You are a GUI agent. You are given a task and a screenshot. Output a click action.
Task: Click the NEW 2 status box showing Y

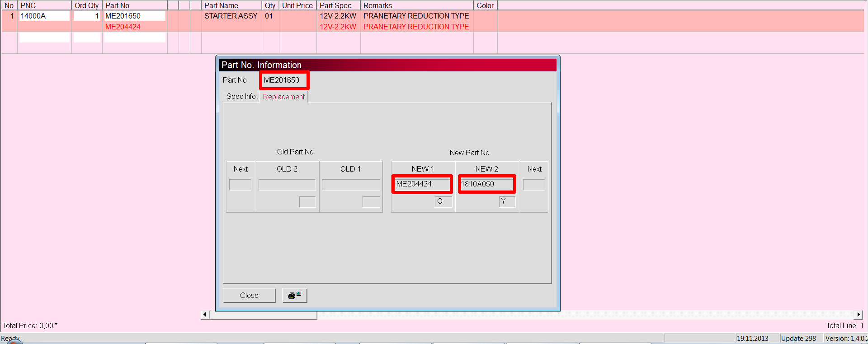click(507, 201)
